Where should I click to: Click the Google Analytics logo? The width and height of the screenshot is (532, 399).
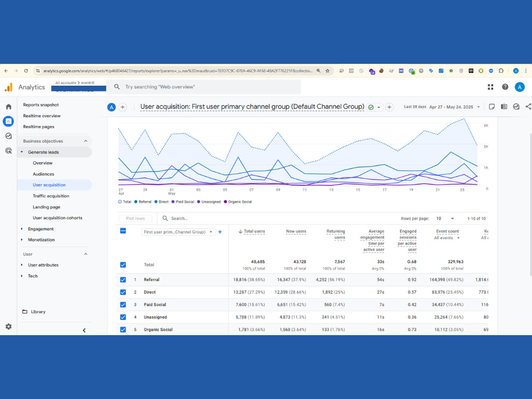(x=9, y=87)
